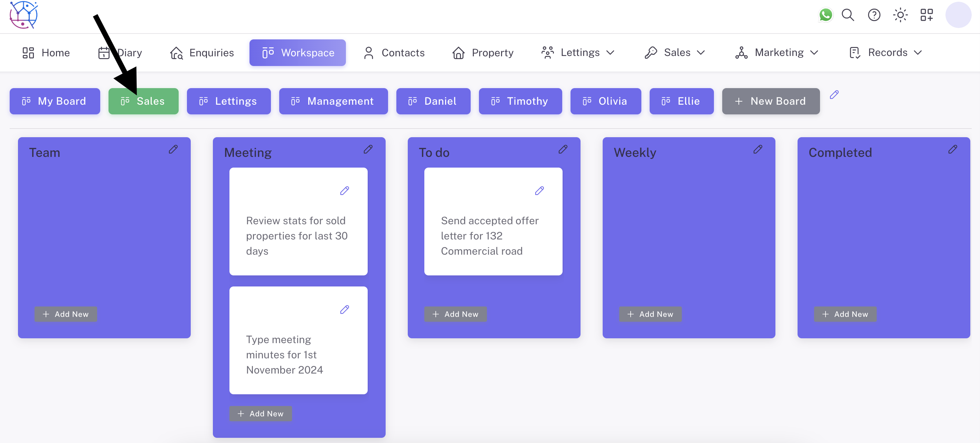Image resolution: width=980 pixels, height=443 pixels.
Task: Toggle light/dark theme sun icon
Action: pos(900,15)
